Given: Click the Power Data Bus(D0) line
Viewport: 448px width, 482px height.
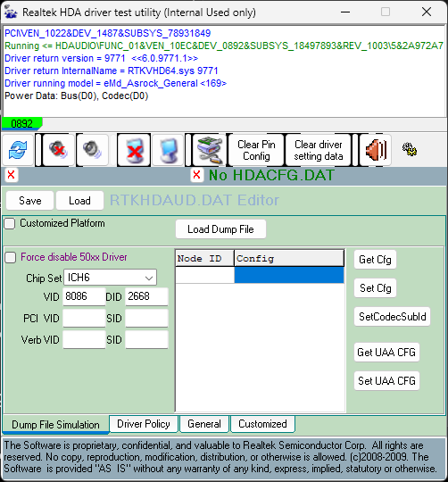Looking at the screenshot, I should 76,96.
